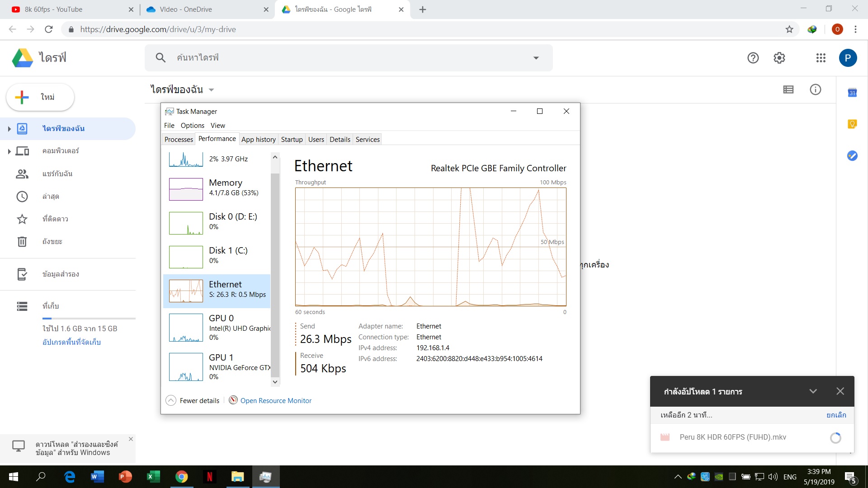868x488 pixels.
Task: Switch to the Details tab
Action: (x=340, y=139)
